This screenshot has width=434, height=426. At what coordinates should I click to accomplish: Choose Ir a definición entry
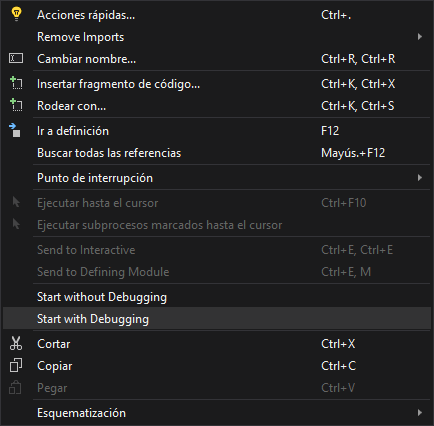pyautogui.click(x=217, y=131)
